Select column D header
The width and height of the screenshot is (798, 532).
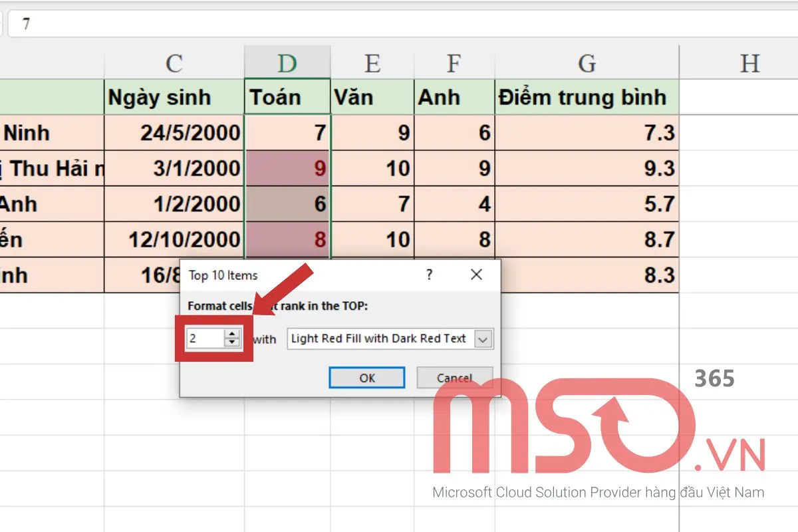(x=287, y=63)
